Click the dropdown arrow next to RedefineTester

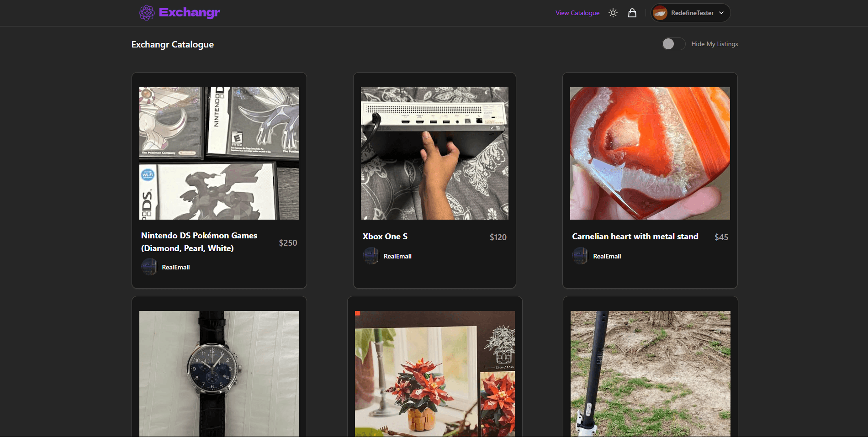click(x=721, y=13)
